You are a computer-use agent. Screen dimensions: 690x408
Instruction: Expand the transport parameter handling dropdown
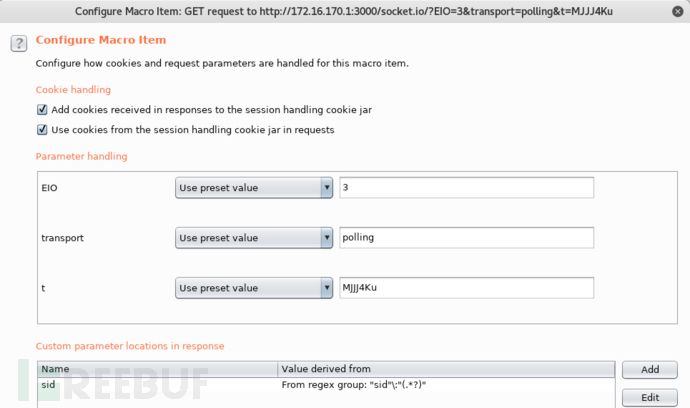click(x=254, y=238)
